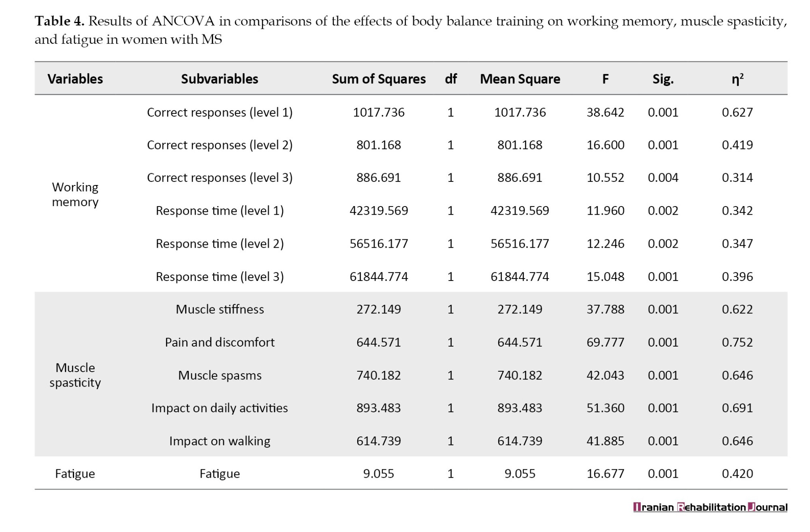Click the η² column header
The image size is (810, 532).
click(x=738, y=79)
